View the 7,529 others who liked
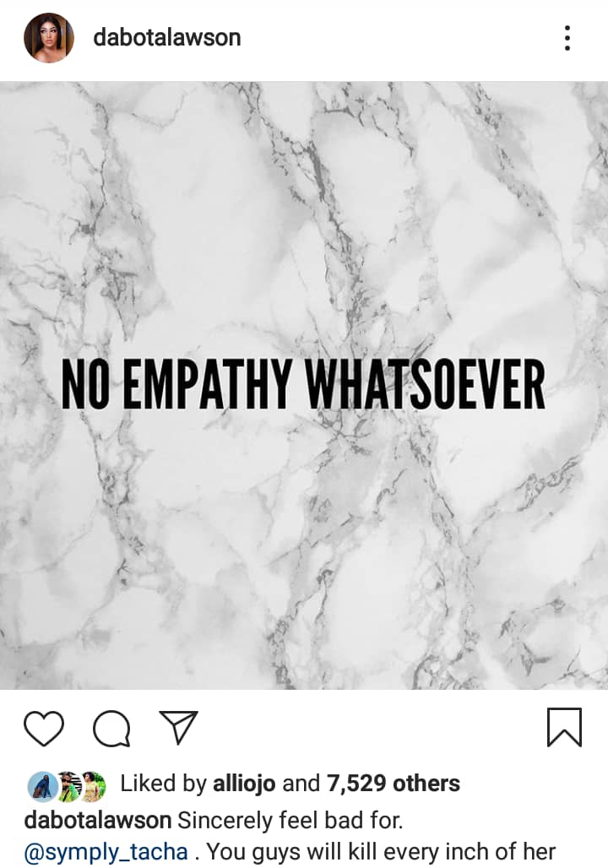This screenshot has width=608, height=868. [394, 784]
